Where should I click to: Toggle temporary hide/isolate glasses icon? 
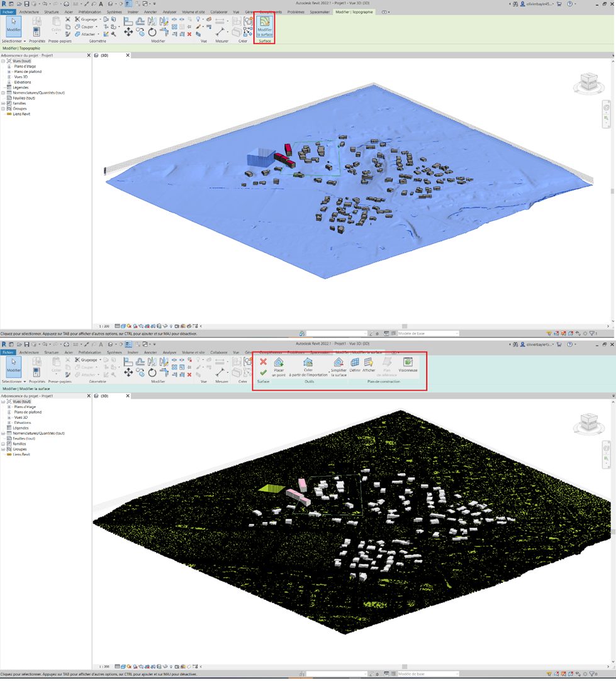[x=164, y=326]
